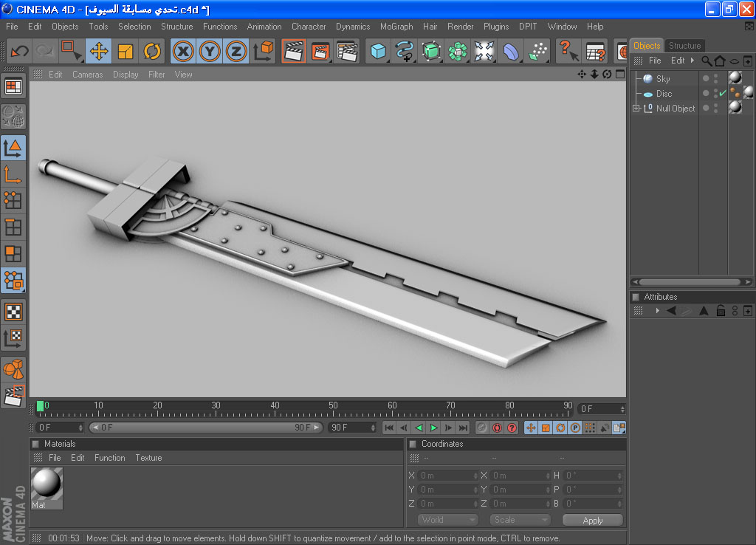Render to Picture Viewer

tap(320, 51)
